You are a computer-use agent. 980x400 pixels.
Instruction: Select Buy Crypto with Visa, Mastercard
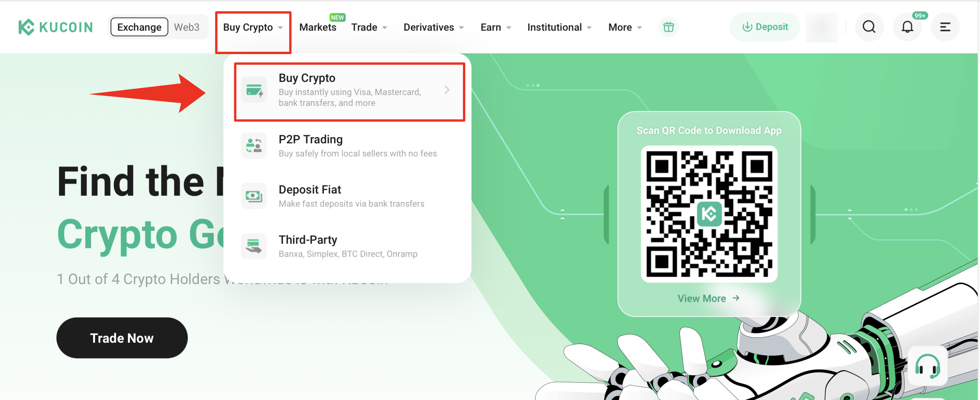pos(349,92)
